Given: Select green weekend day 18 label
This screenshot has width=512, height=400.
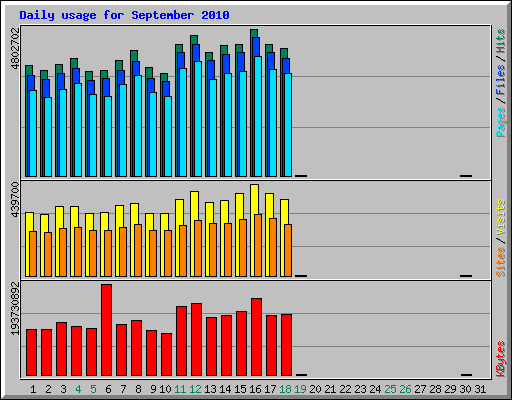Looking at the screenshot, I should pos(285,389).
